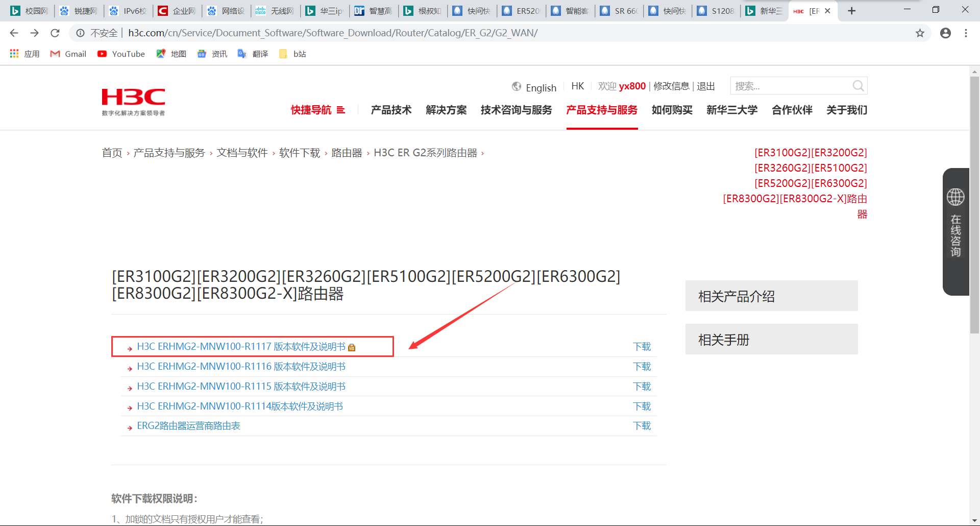Open the R1114版本软件及说明书 link
Image resolution: width=980 pixels, height=526 pixels.
[240, 407]
